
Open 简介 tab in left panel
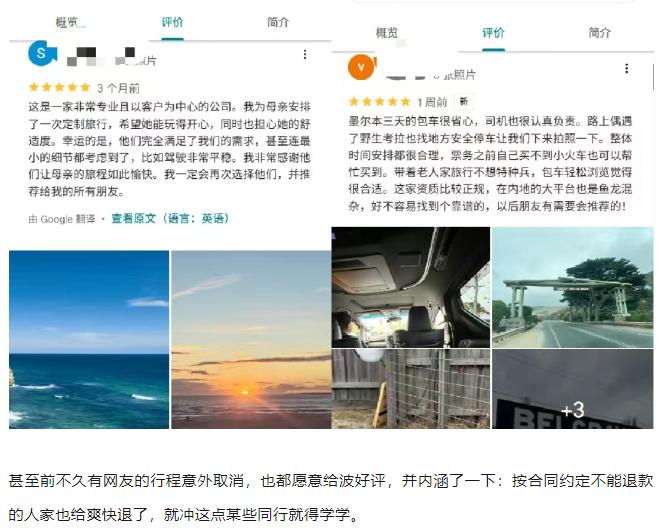click(x=278, y=22)
